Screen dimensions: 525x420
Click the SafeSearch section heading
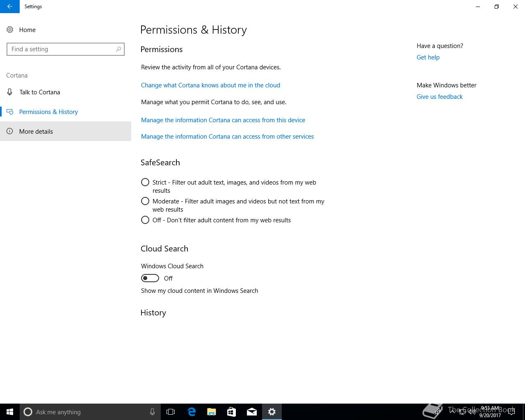click(160, 162)
